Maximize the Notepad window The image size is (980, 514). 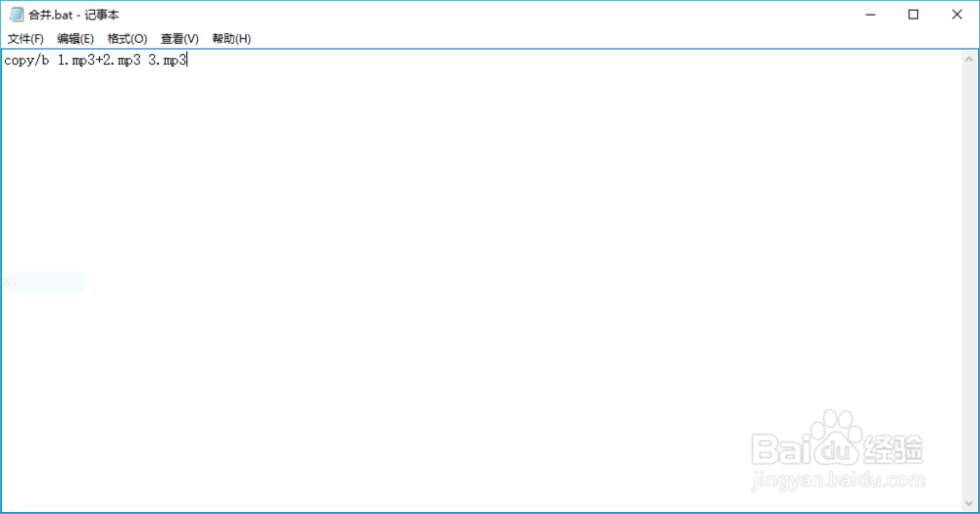tap(913, 15)
